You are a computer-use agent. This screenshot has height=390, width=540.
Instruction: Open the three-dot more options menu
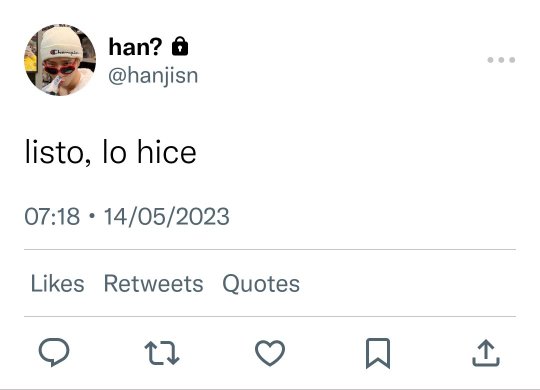click(501, 60)
